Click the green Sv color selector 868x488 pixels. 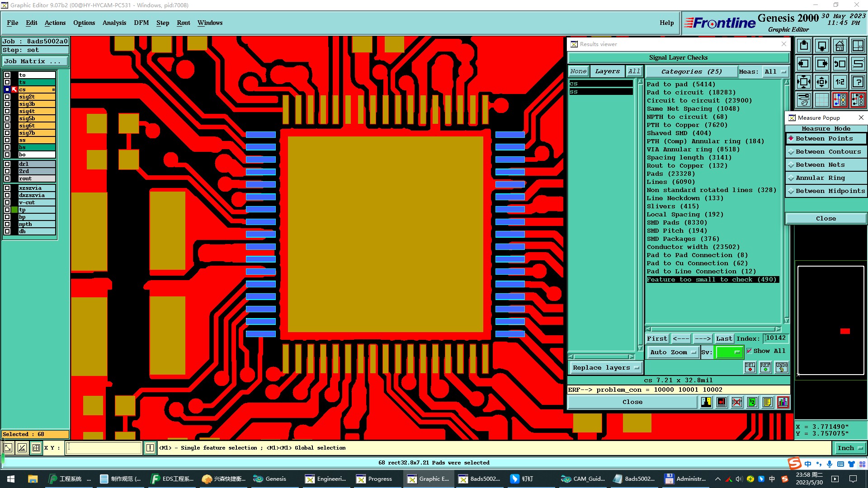coord(729,352)
